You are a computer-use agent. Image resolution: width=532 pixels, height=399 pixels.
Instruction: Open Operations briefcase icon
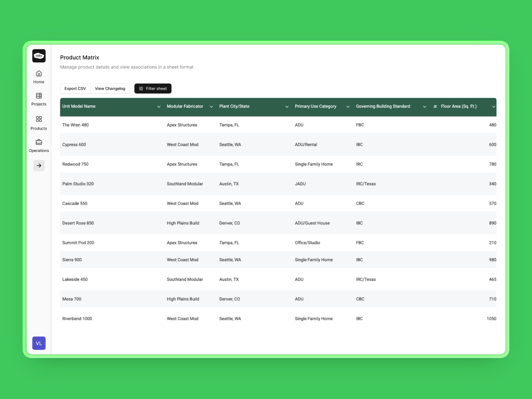pyautogui.click(x=39, y=142)
